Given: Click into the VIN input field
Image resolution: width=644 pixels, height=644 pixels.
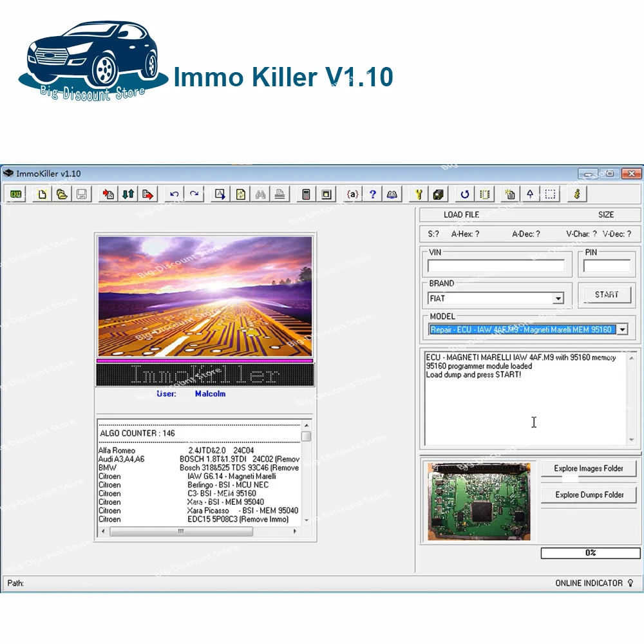Looking at the screenshot, I should tap(496, 266).
